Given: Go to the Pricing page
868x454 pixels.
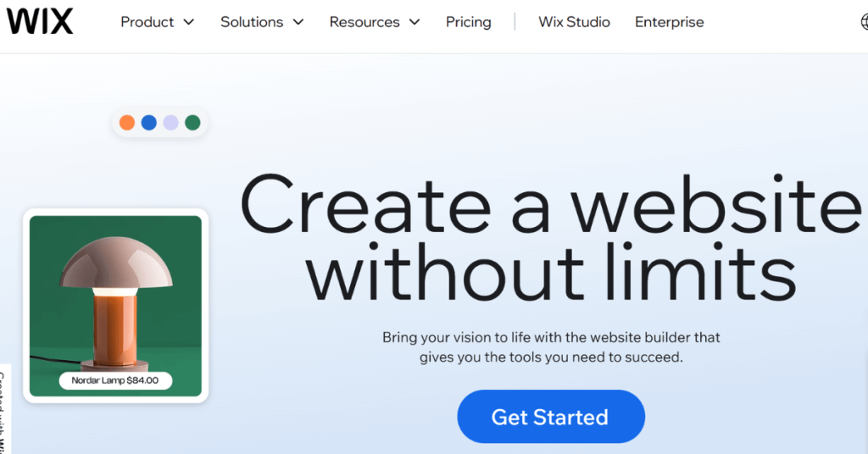Looking at the screenshot, I should (468, 22).
